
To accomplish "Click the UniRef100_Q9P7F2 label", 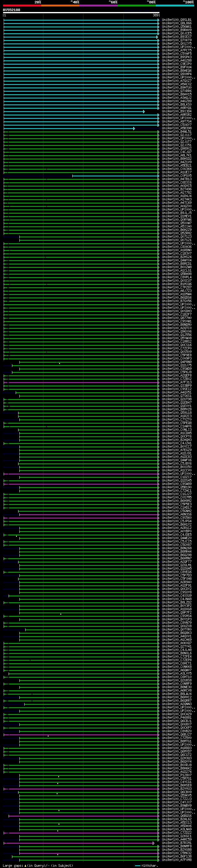I will tap(177, 612).
